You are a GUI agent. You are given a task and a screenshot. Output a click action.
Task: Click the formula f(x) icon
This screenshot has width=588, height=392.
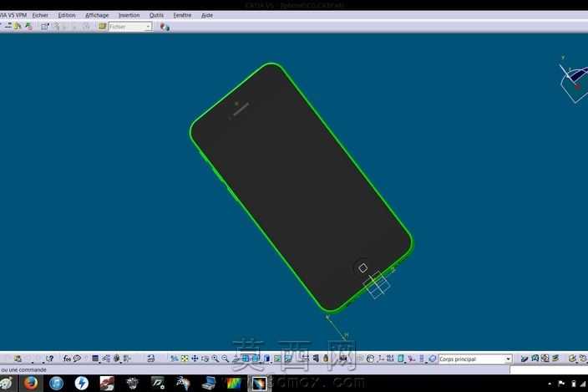point(67,359)
